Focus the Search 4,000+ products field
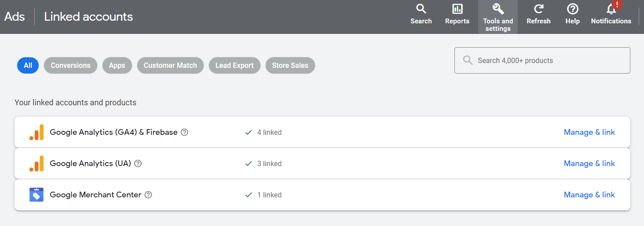This screenshot has width=644, height=226. (542, 60)
